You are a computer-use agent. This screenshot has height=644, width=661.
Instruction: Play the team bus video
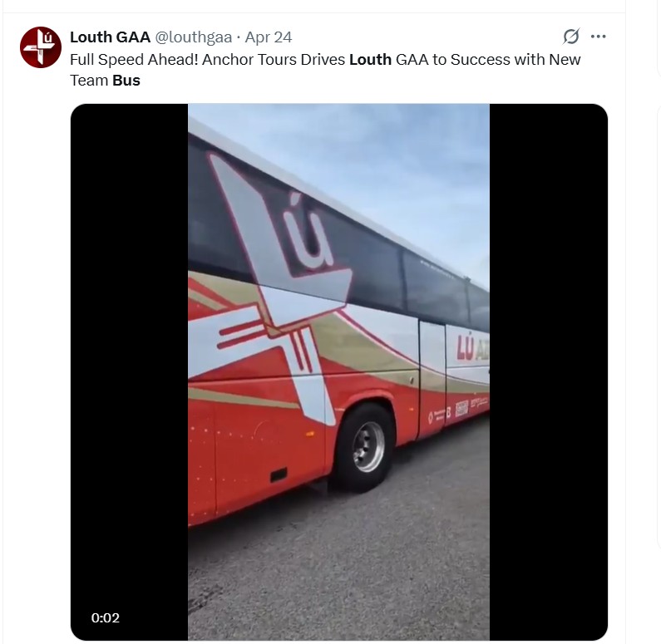(x=338, y=372)
